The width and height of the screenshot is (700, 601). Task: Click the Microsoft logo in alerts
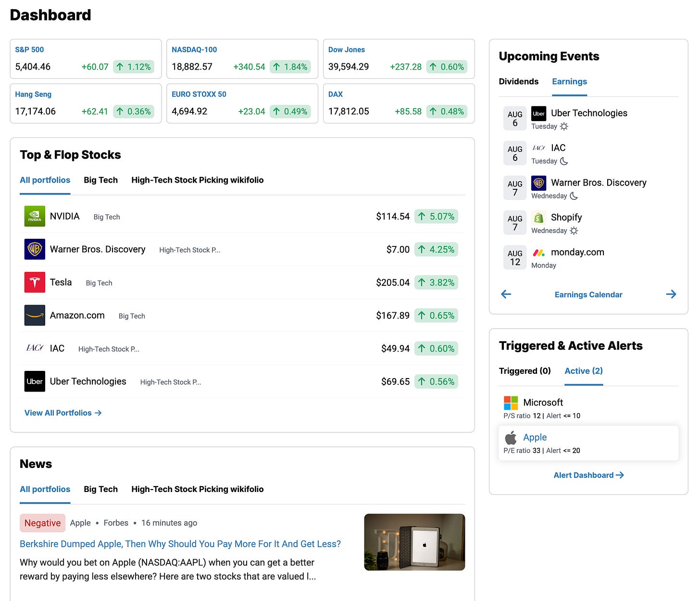click(x=511, y=403)
